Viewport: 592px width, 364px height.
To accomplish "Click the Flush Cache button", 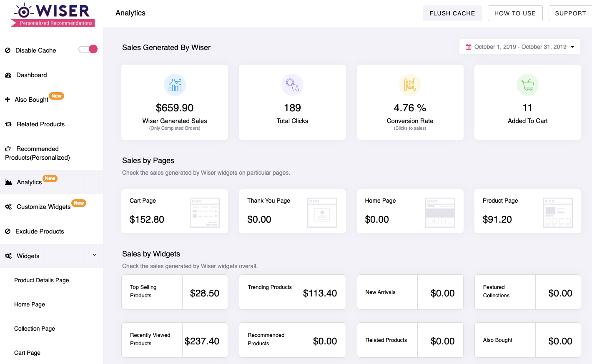I will pos(452,13).
